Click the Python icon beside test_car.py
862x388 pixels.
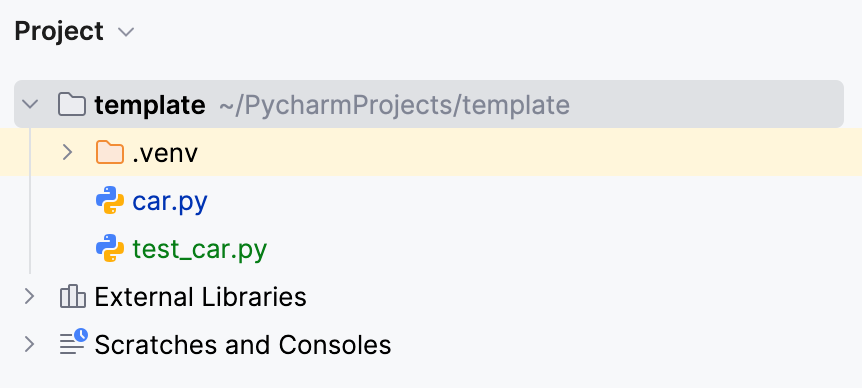[x=109, y=248]
